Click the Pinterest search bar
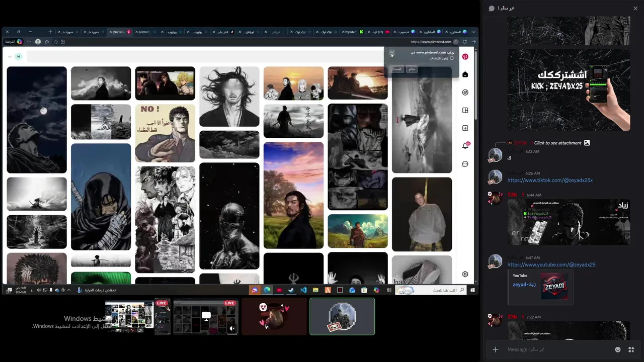This screenshot has width=644, height=362. click(205, 57)
